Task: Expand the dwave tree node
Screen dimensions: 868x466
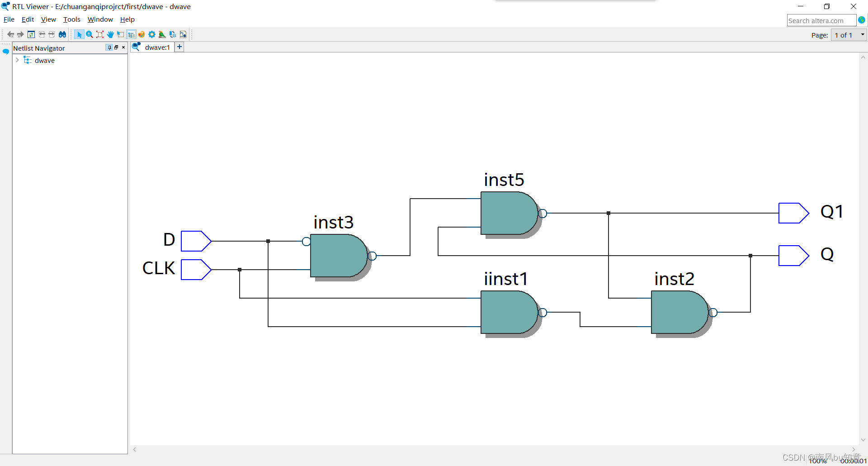Action: tap(17, 60)
